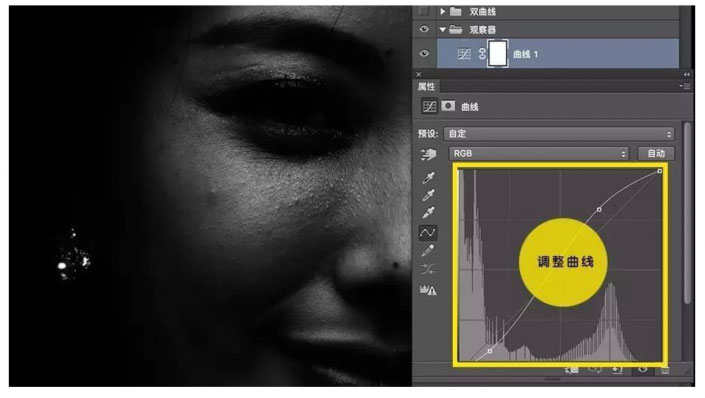The width and height of the screenshot is (705, 398).
Task: Select the 曲线 1 layer mask thumbnail
Action: pyautogui.click(x=498, y=54)
